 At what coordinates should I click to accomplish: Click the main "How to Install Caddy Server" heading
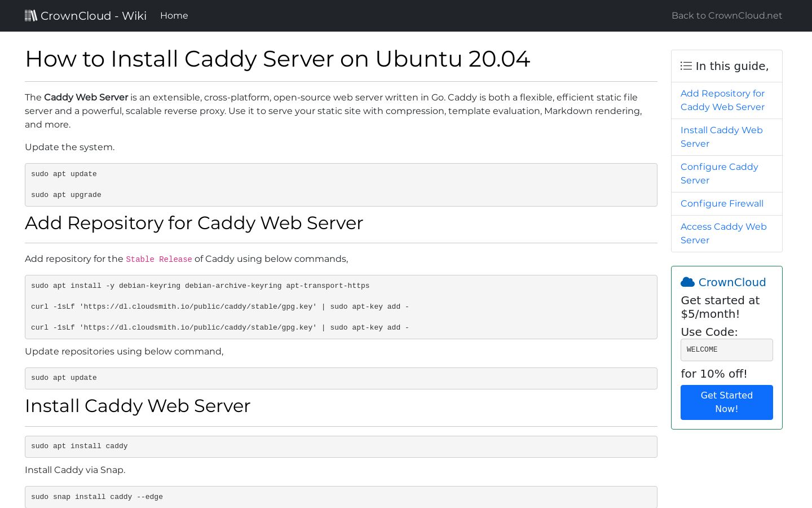coord(277,59)
